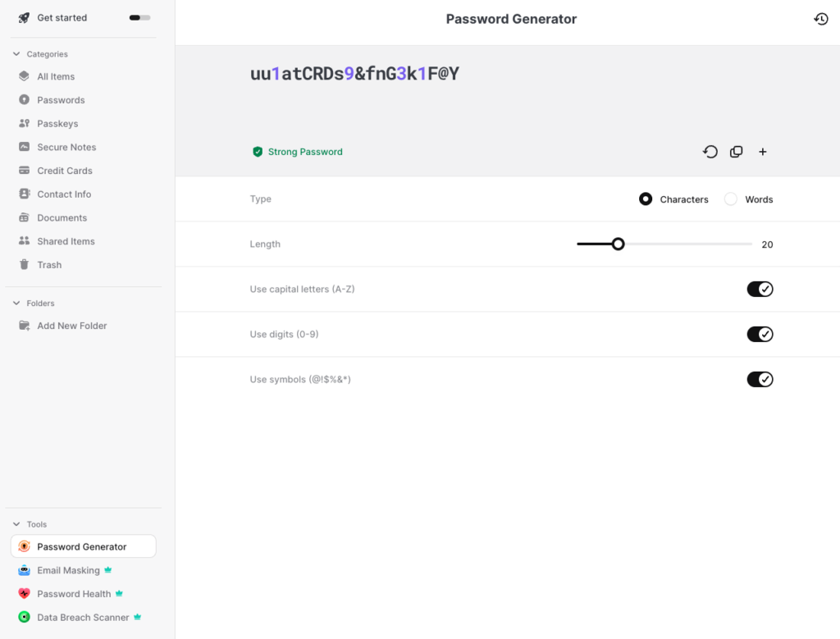This screenshot has width=840, height=639.
Task: Click the All Items stack icon
Action: click(24, 76)
